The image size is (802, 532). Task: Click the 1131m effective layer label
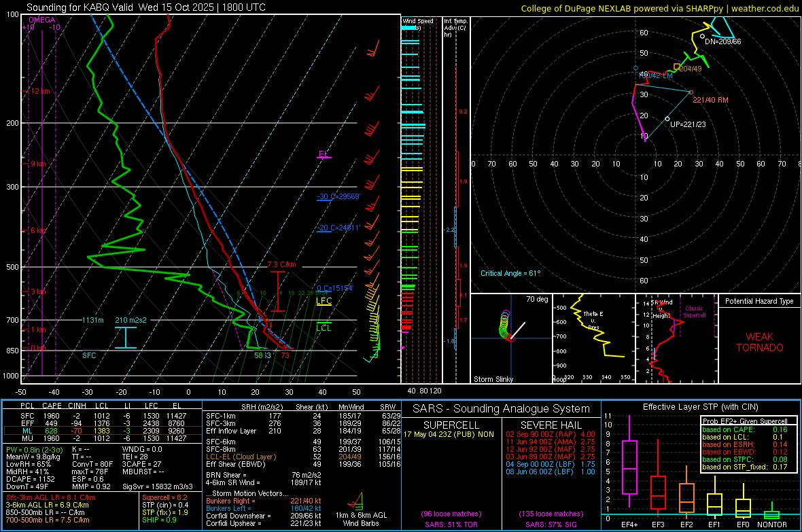click(92, 320)
